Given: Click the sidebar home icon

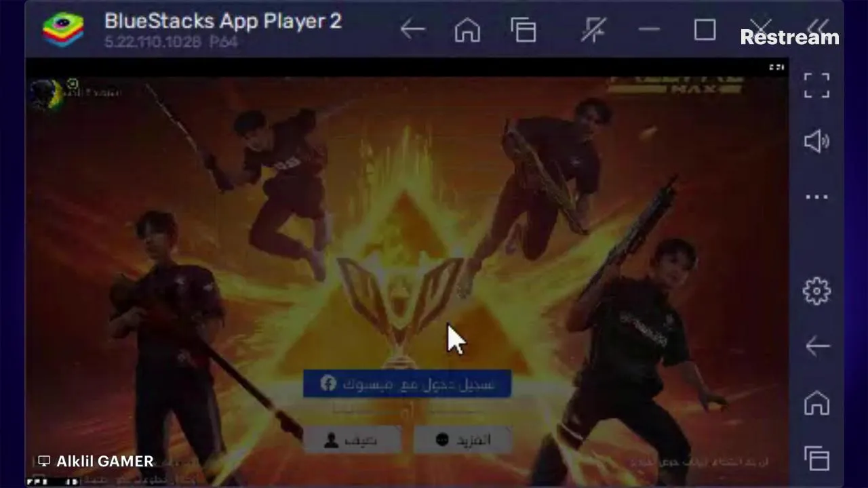Looking at the screenshot, I should tap(817, 403).
